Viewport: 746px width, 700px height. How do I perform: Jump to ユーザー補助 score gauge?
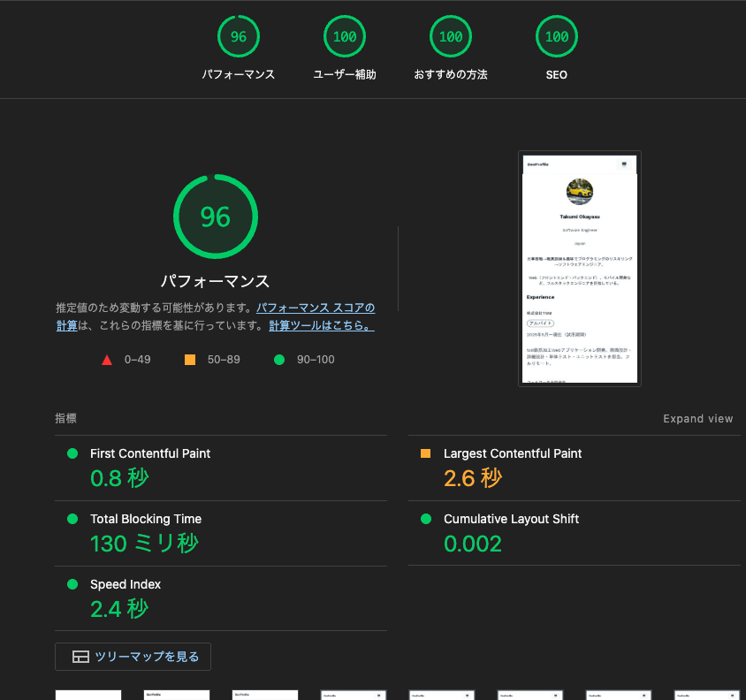pos(345,37)
